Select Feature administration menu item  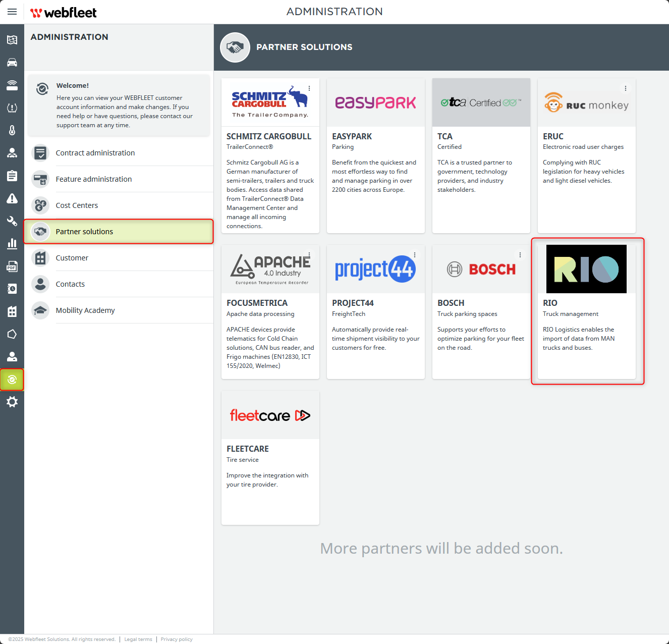click(119, 179)
